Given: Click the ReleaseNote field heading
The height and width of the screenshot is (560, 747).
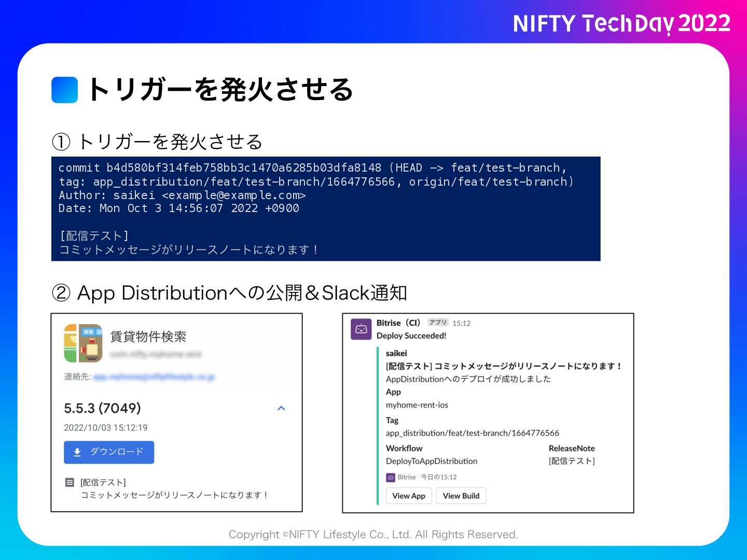Looking at the screenshot, I should point(572,448).
